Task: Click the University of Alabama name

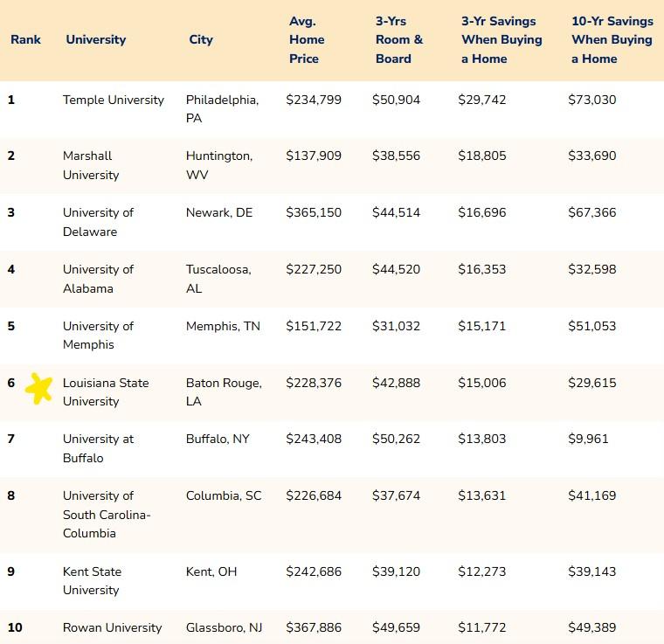Action: coord(98,279)
